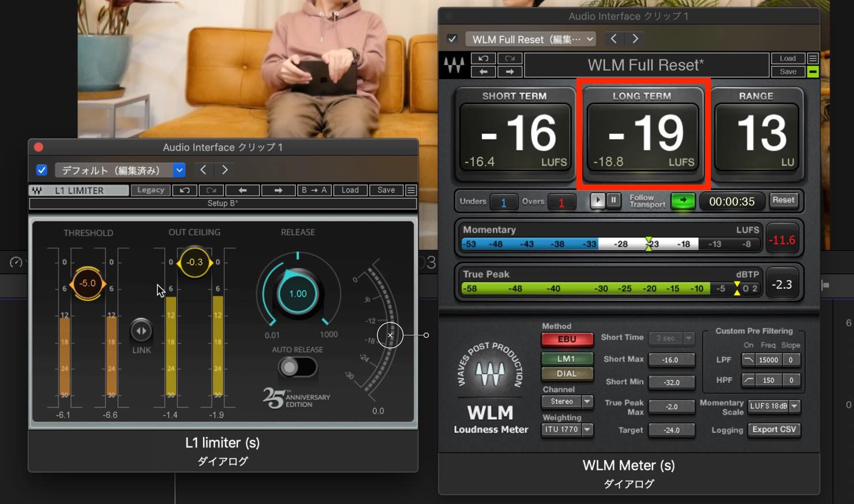This screenshot has height=504, width=854.
Task: Click the Short Min -32.0 field
Action: (x=672, y=382)
